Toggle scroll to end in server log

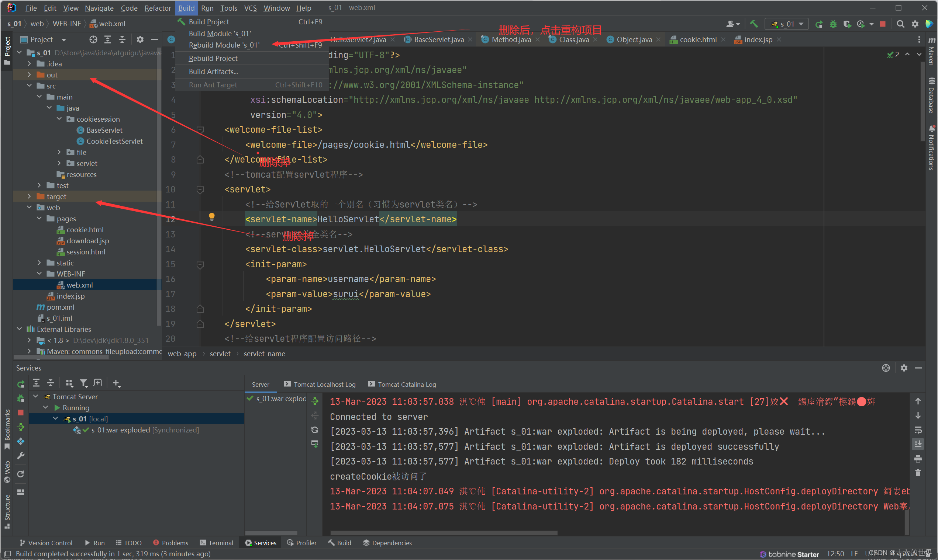tap(918, 444)
